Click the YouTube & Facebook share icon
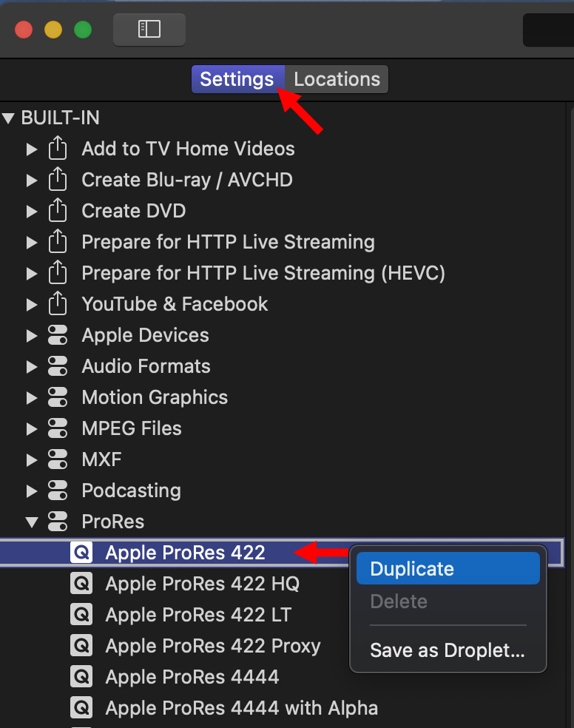This screenshot has width=574, height=728. pos(58,305)
